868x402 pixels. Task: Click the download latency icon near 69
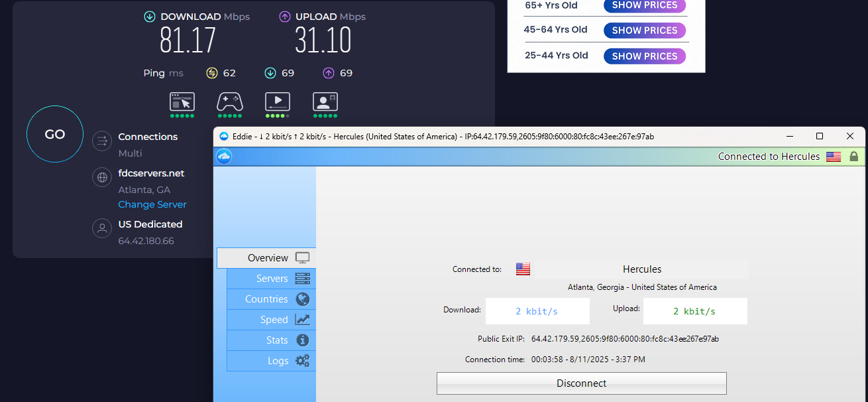[270, 73]
